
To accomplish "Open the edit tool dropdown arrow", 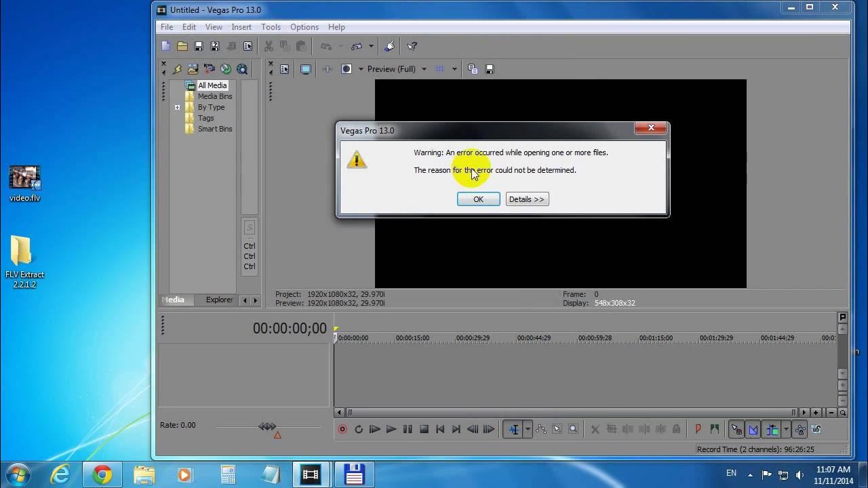I will pos(527,429).
